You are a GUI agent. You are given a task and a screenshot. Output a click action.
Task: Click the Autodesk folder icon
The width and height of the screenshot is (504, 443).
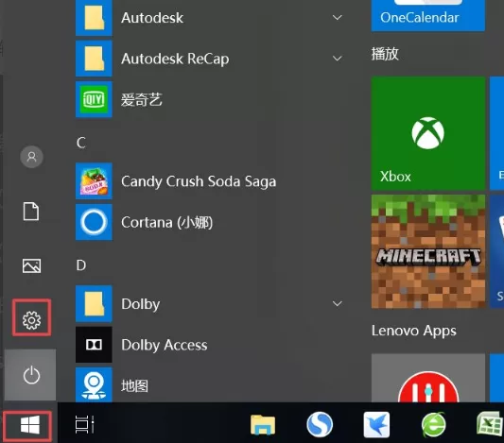click(x=94, y=18)
